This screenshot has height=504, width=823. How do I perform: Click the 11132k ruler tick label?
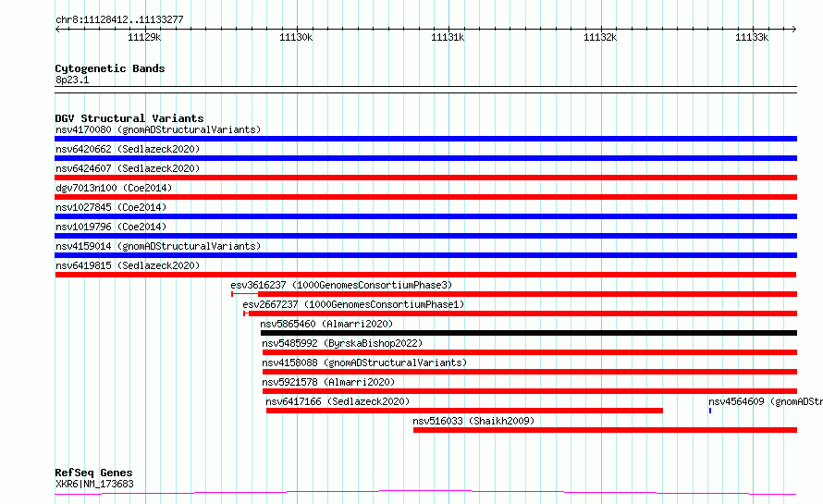tap(600, 37)
